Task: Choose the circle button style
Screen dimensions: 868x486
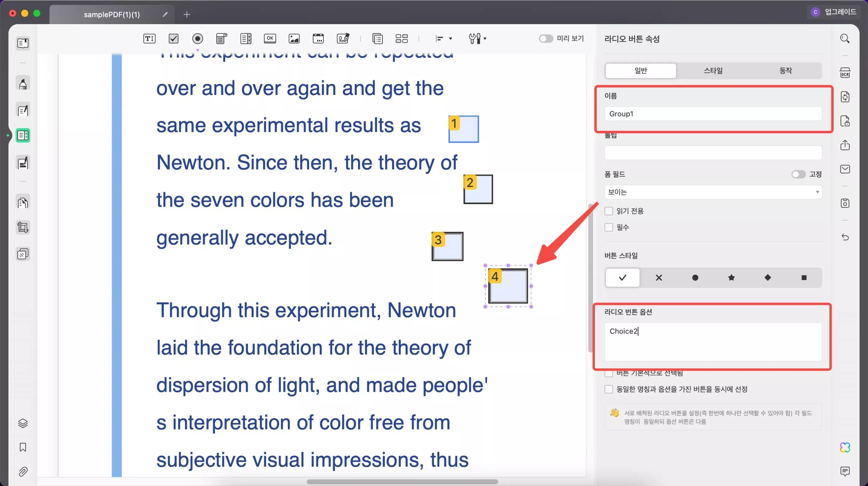Action: pyautogui.click(x=695, y=278)
